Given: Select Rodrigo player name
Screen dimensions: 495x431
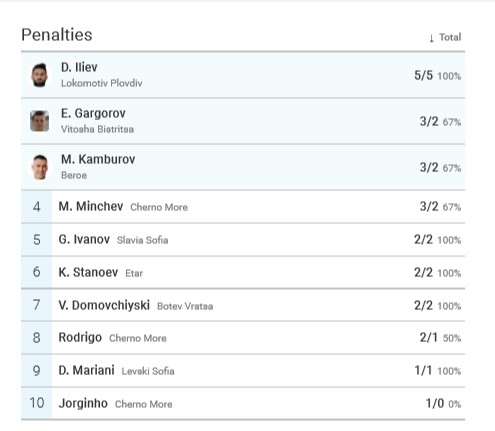Looking at the screenshot, I should tap(80, 337).
